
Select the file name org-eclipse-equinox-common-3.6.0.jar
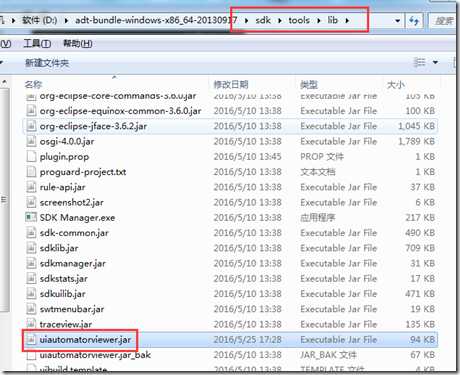pos(120,110)
